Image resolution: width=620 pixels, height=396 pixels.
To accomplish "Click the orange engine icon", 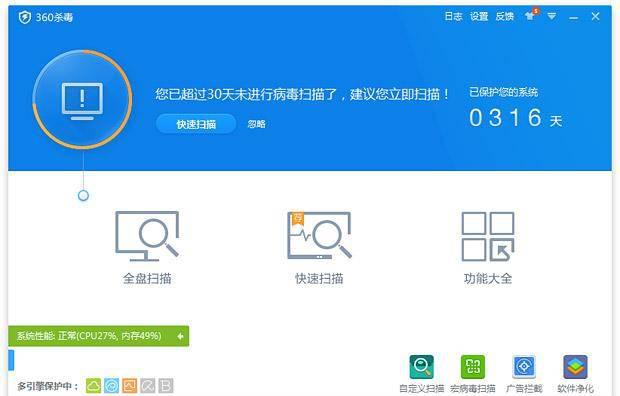I will coord(130,386).
